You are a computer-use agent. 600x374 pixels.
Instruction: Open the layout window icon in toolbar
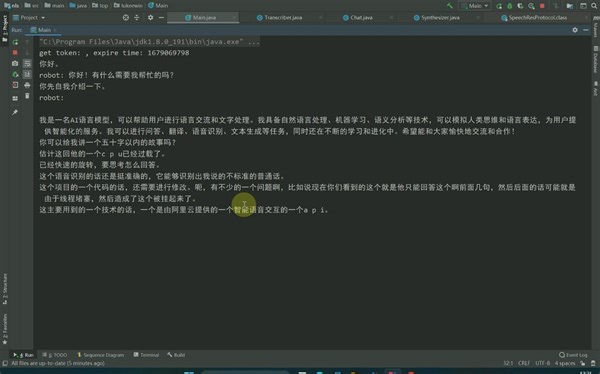(583, 6)
